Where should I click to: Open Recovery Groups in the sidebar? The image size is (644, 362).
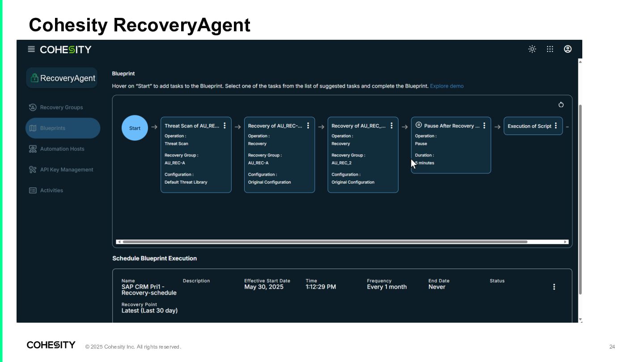[x=61, y=107]
